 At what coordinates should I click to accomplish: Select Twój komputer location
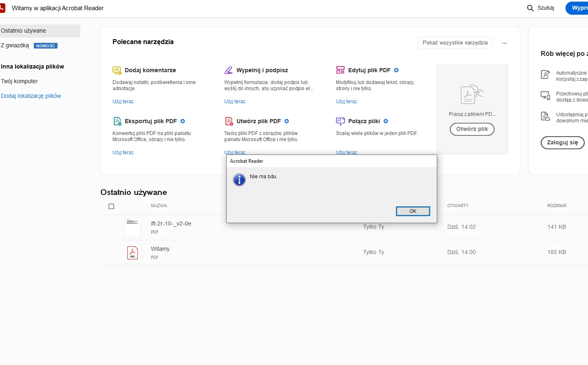[x=20, y=81]
